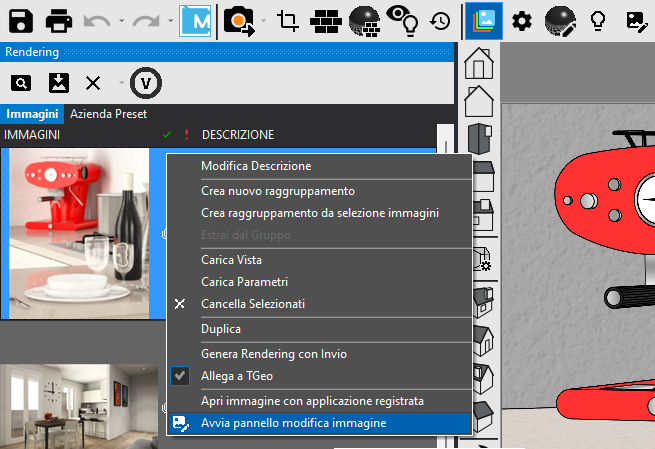Image resolution: width=655 pixels, height=449 pixels.
Task: Select Avvia pannello modifica immagine
Action: click(320, 423)
